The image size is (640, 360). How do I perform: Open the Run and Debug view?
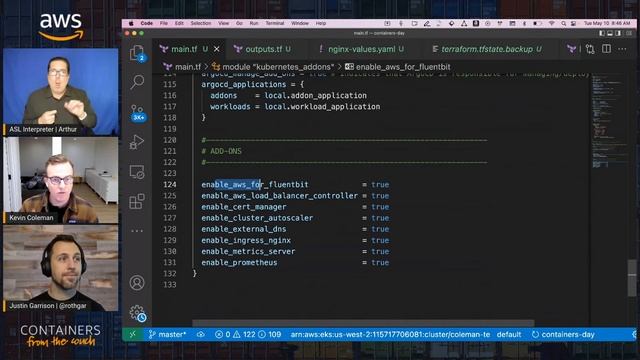click(x=137, y=142)
